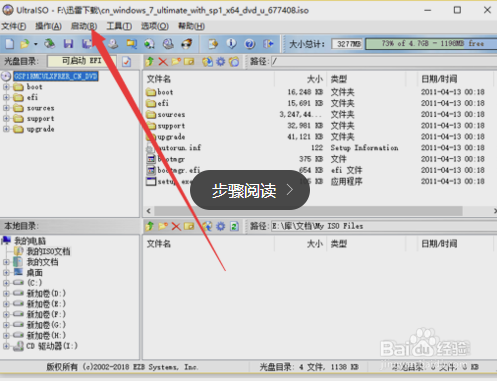Click the boot file disc icon in disc pane

point(234,62)
